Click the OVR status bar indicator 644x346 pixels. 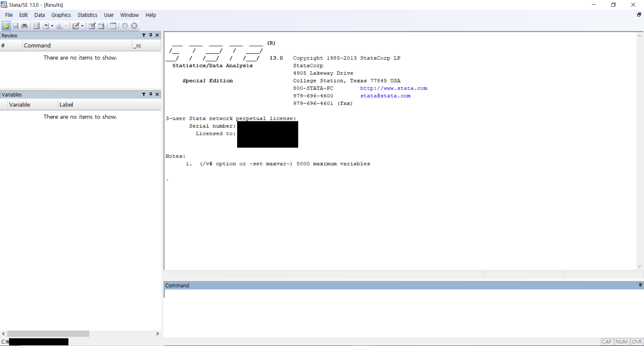[x=637, y=342]
